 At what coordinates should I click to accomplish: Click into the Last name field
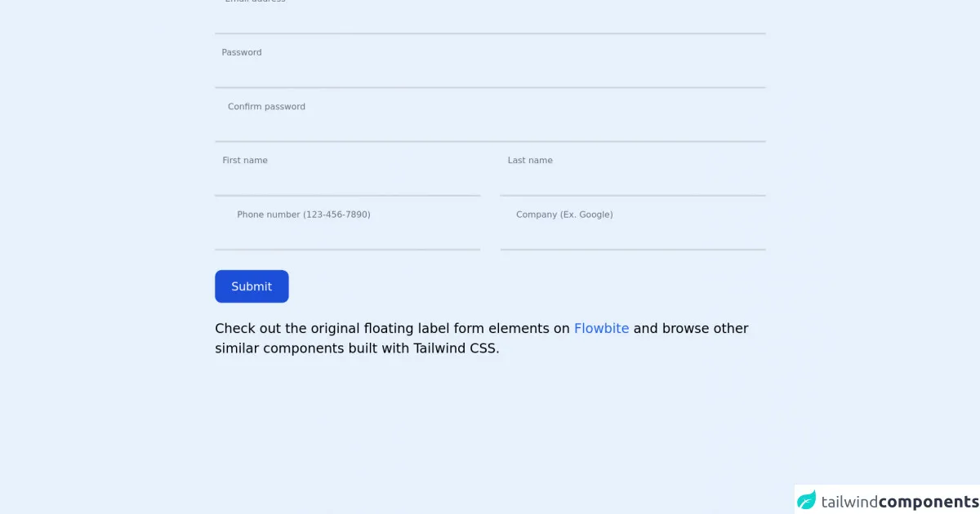(632, 182)
